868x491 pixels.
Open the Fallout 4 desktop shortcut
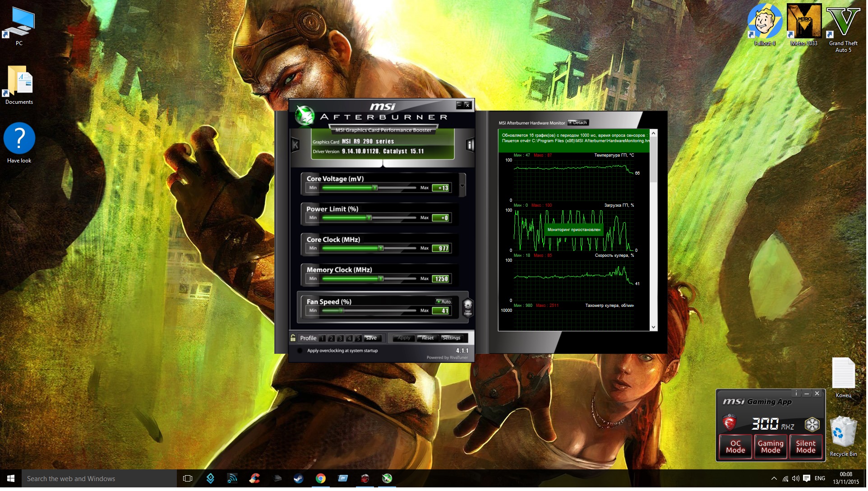tap(765, 26)
